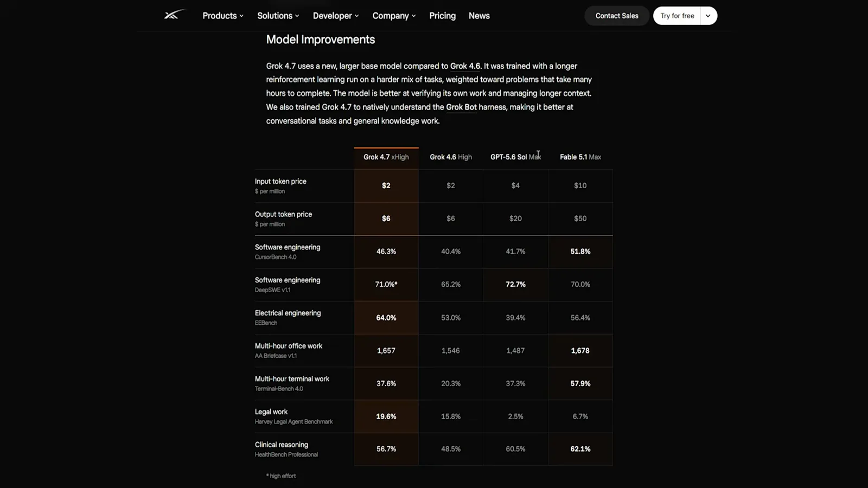Click the GPT-5.6 Sol Max column header
The width and height of the screenshot is (868, 488).
coord(515,157)
